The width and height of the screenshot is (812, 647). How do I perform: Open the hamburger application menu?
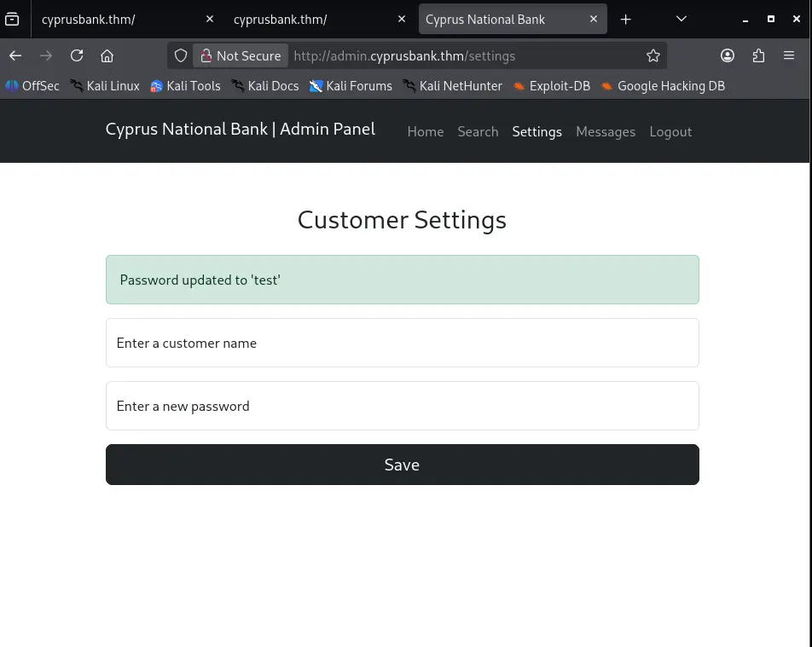(789, 55)
